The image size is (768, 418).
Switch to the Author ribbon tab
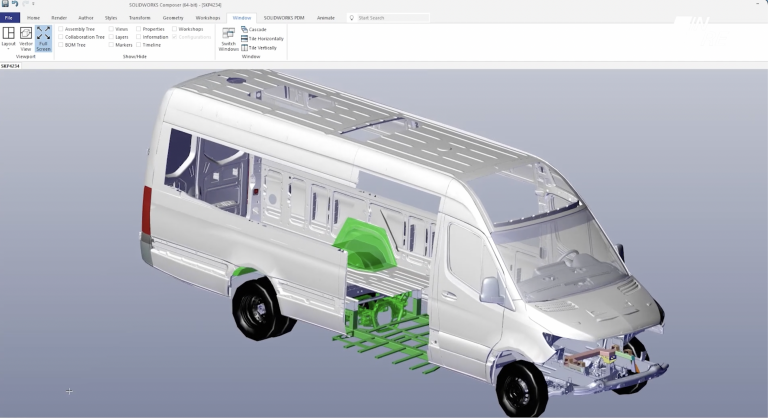pos(86,18)
